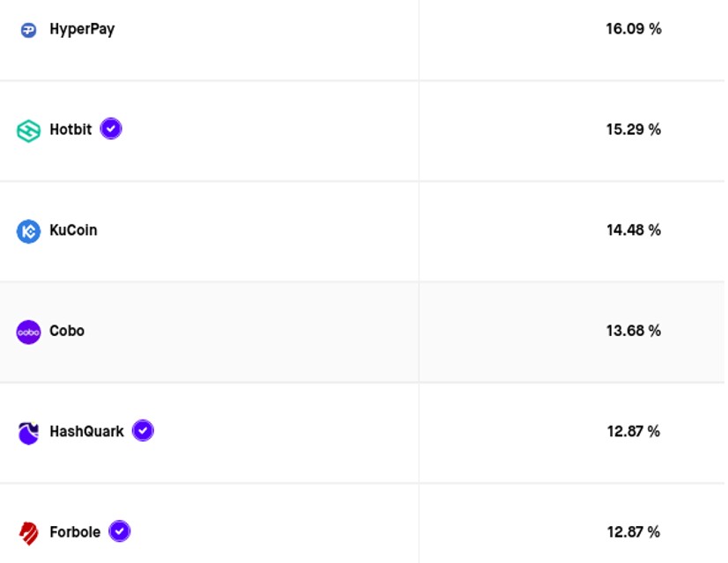The height and width of the screenshot is (563, 728).
Task: Click KuCoin's 14.48 % value
Action: [x=633, y=230]
